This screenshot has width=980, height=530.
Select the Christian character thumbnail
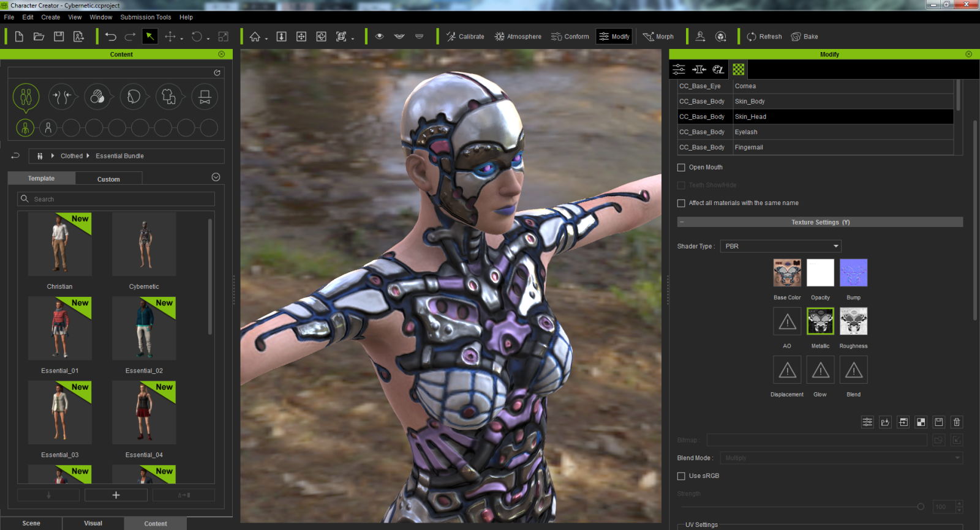point(59,244)
